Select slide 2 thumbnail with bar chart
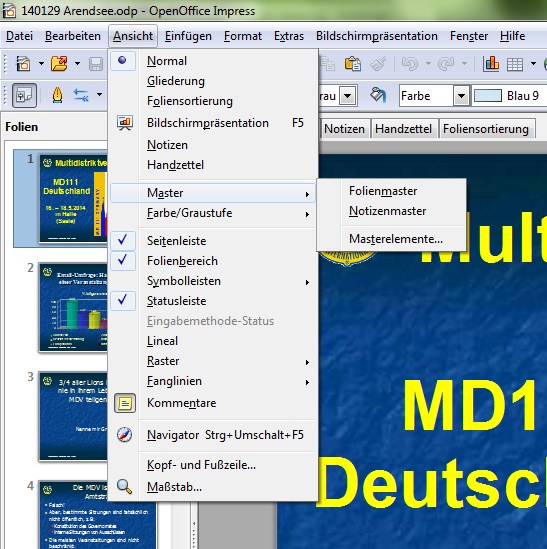Image resolution: width=547 pixels, height=549 pixels. coord(73,307)
